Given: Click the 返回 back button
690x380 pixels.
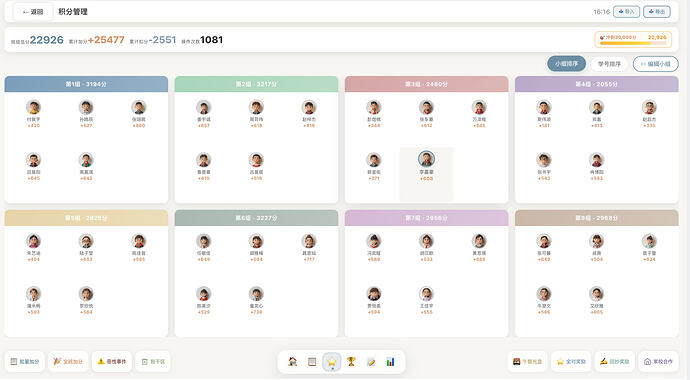Looking at the screenshot, I should click(x=33, y=12).
